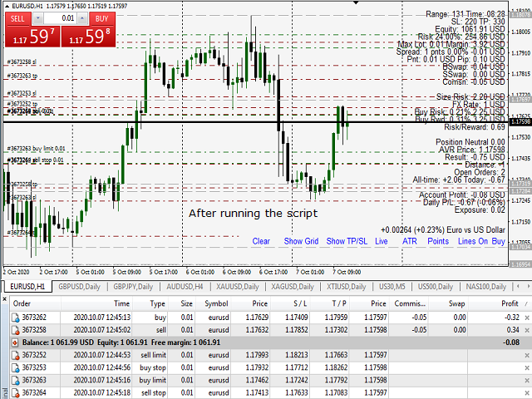Click the order icon for buy order 3673262

(16, 318)
